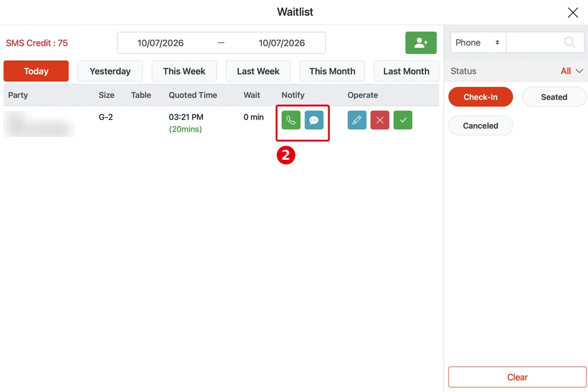588x392 pixels.
Task: Edit the G-2 waitlist entry with pencil icon
Action: click(x=357, y=120)
